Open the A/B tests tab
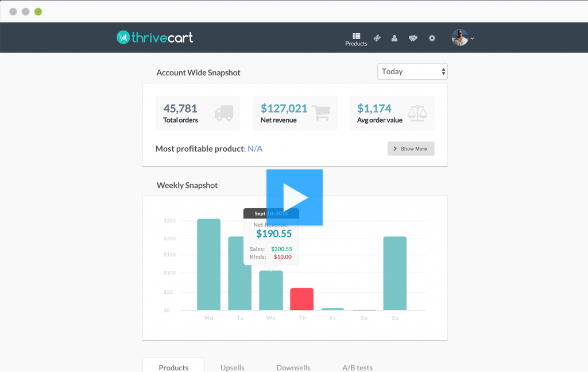Screen dimensions: 588x372 (357, 367)
